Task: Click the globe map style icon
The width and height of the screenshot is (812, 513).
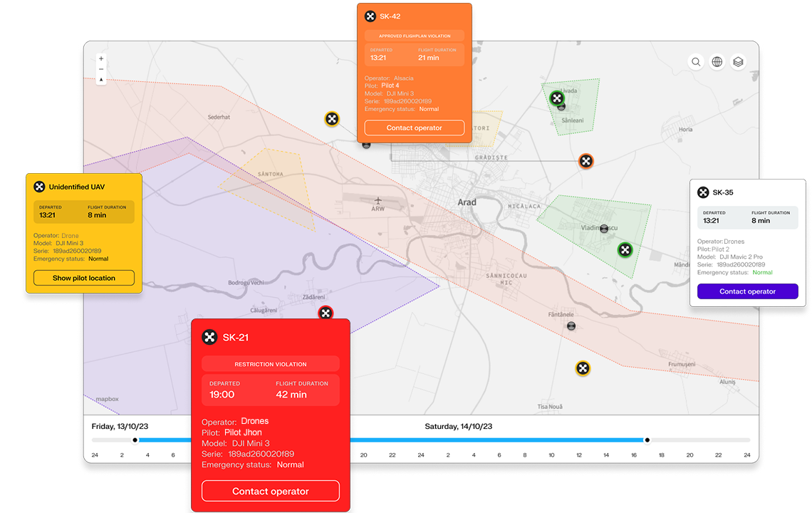Action: (717, 62)
